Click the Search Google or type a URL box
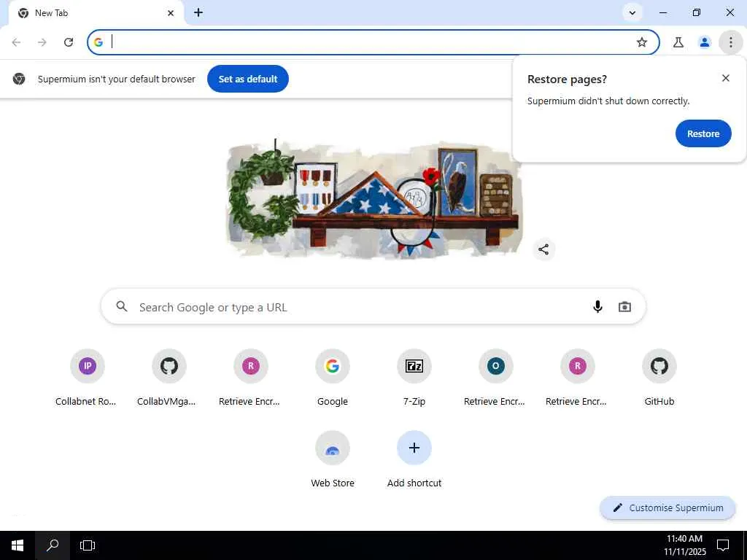 coord(373,307)
